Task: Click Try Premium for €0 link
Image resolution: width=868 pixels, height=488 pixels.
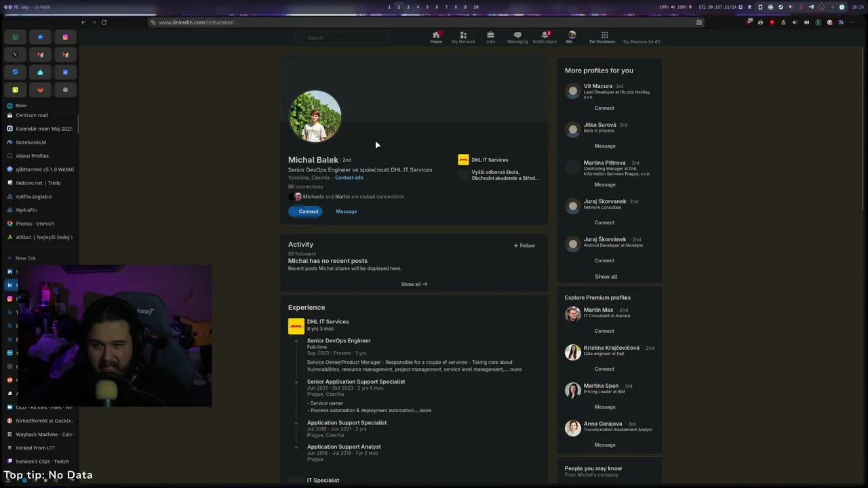Action: point(642,42)
